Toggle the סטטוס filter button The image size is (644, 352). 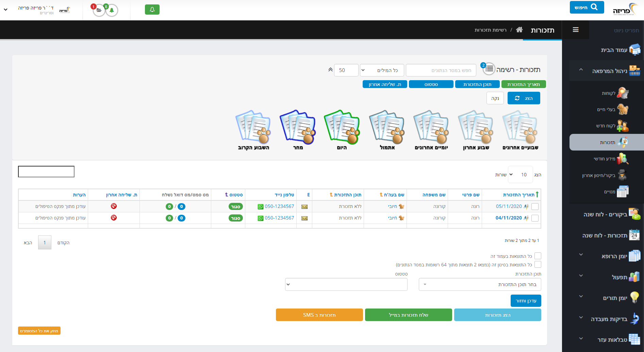pos(431,84)
